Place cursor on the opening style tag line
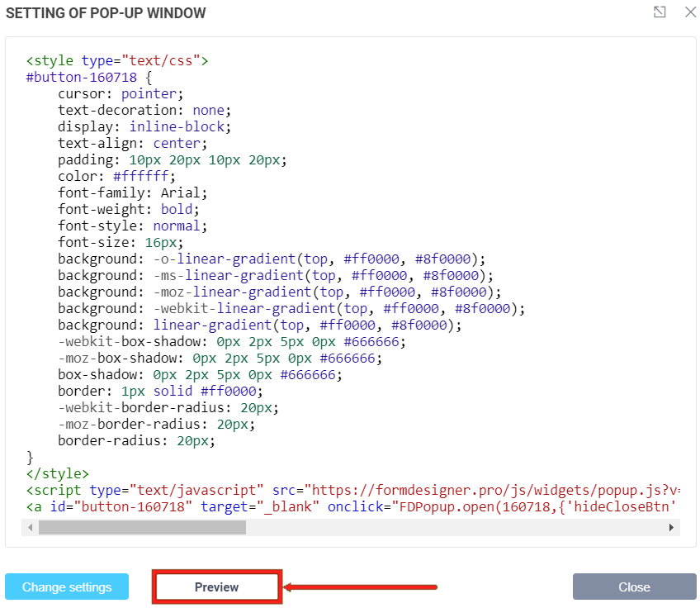This screenshot has height=608, width=700. pos(117,61)
